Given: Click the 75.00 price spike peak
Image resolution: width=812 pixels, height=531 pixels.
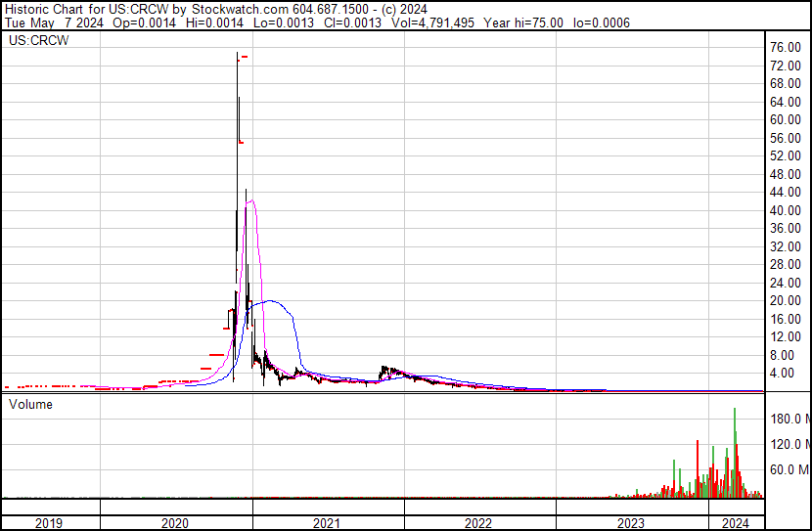Looking at the screenshot, I should (237, 53).
